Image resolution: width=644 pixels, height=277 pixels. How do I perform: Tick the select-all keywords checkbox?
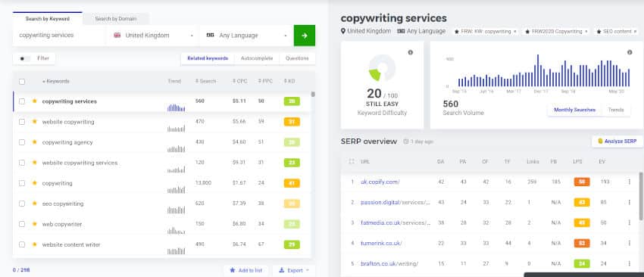(22, 81)
